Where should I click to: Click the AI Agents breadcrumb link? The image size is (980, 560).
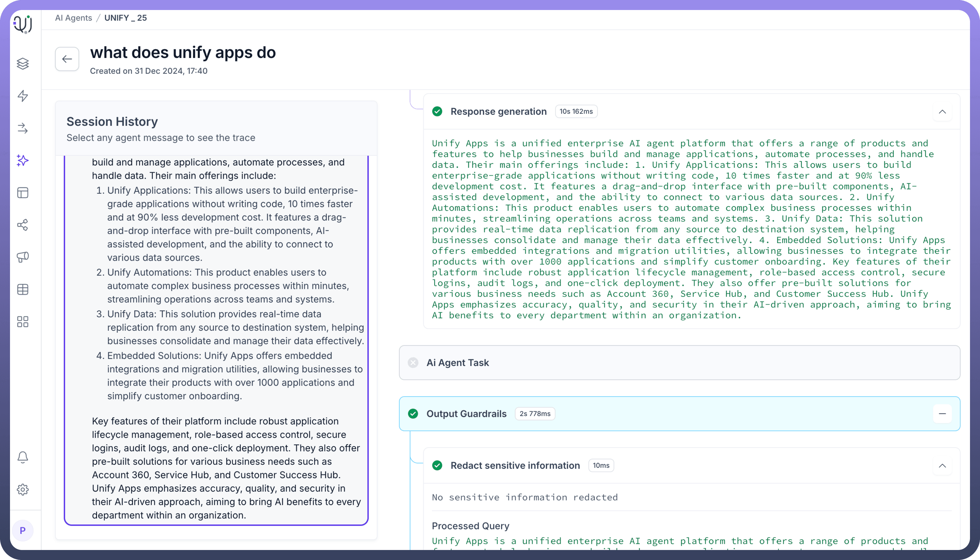pyautogui.click(x=73, y=18)
